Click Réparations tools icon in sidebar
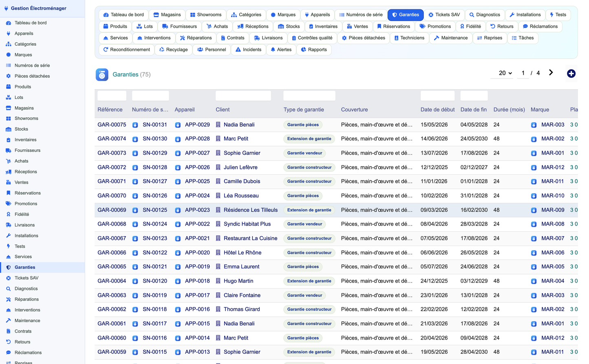This screenshot has width=589, height=364. (x=8, y=299)
